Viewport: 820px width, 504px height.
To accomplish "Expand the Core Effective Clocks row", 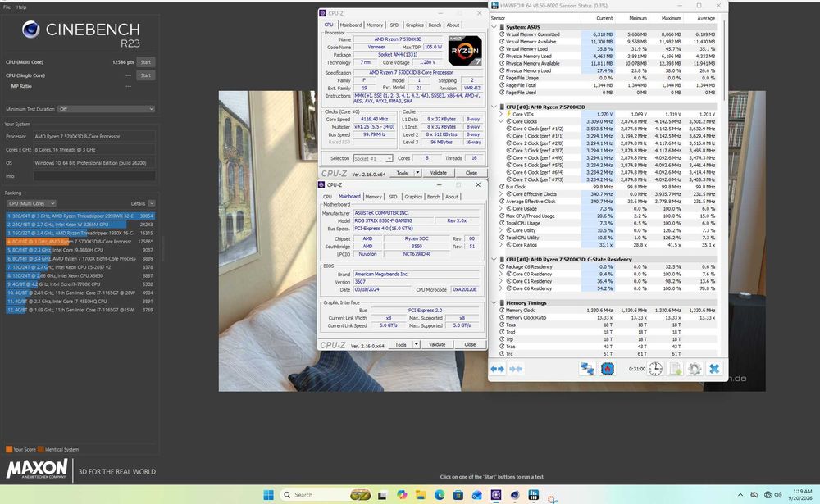I will click(501, 194).
